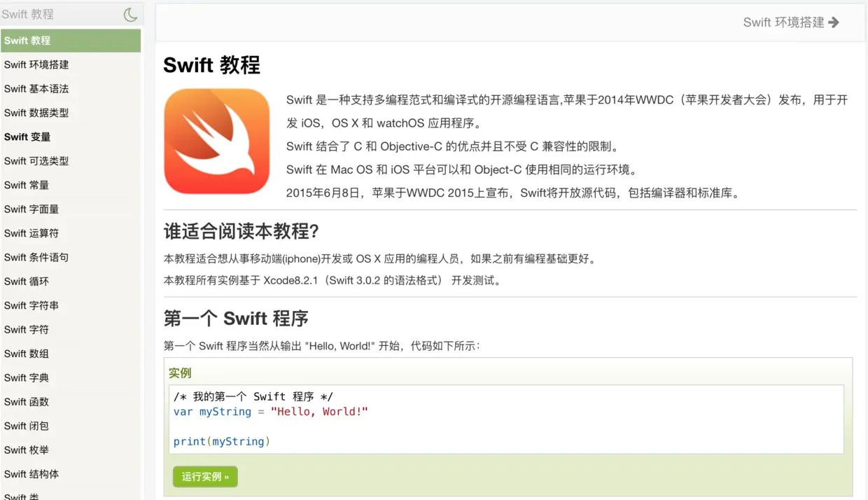Click the sentence about Objective-C 的优点
The width and height of the screenshot is (868, 500).
pyautogui.click(x=453, y=146)
